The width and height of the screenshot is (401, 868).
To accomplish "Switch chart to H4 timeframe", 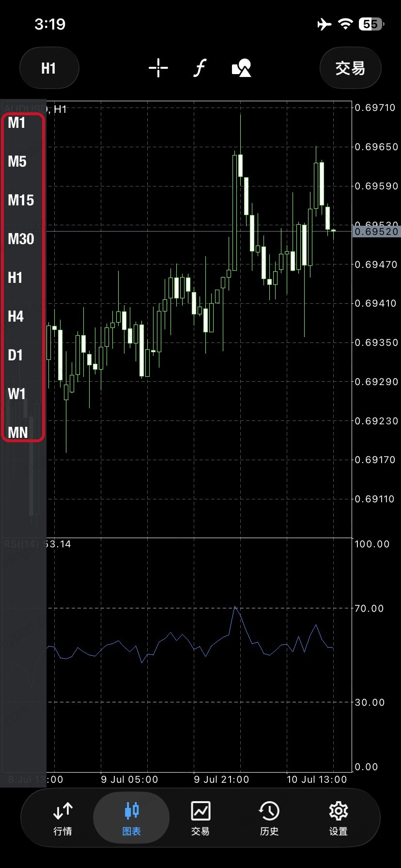I will [x=15, y=316].
